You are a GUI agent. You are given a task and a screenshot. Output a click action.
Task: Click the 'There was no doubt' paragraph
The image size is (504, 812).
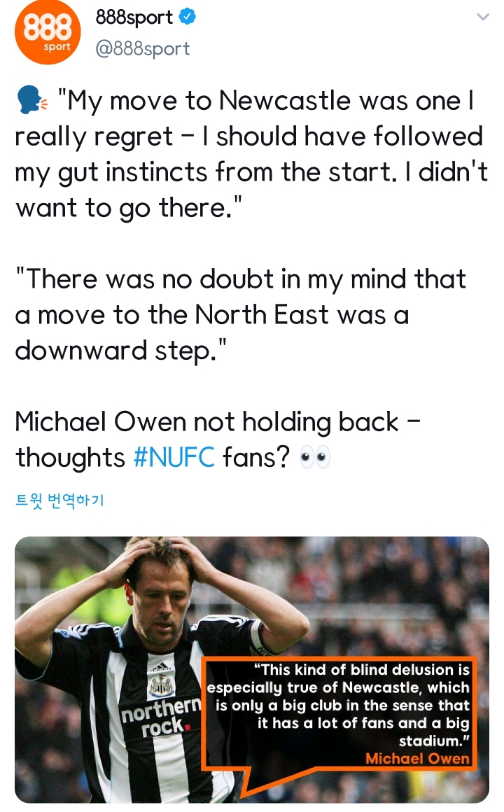pyautogui.click(x=241, y=315)
